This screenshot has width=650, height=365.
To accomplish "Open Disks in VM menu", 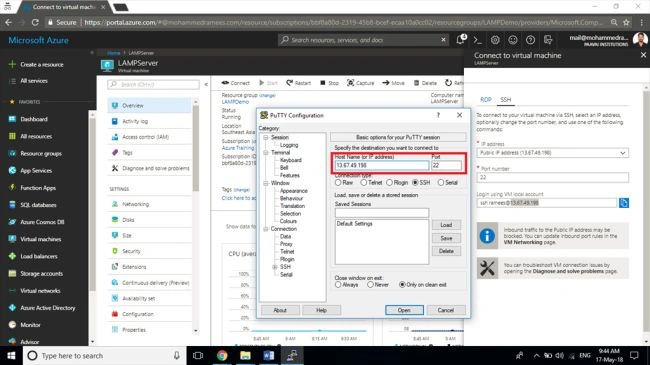I will pyautogui.click(x=150, y=220).
